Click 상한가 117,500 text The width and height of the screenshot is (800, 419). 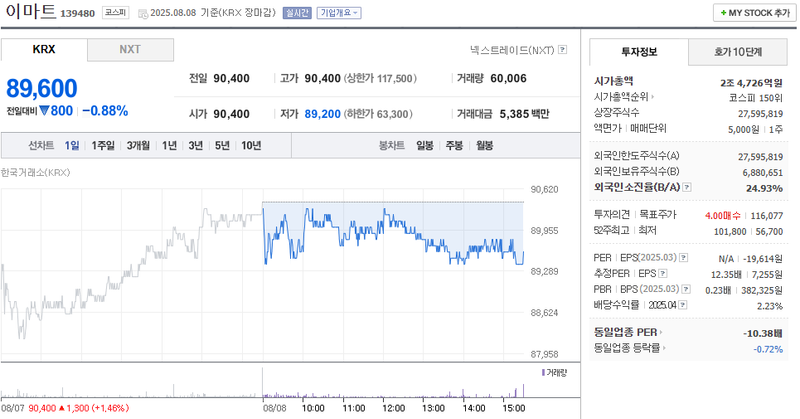(380, 78)
